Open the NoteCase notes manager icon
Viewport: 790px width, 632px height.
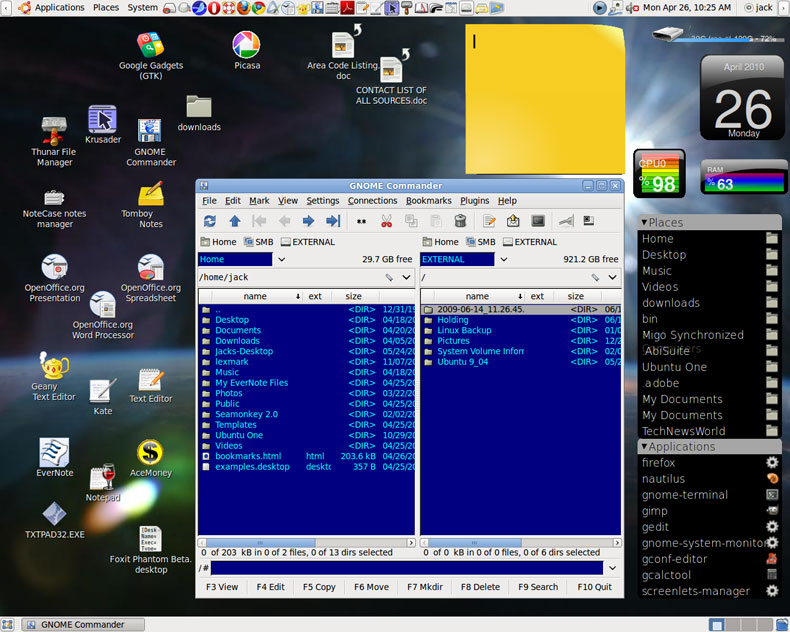(54, 208)
